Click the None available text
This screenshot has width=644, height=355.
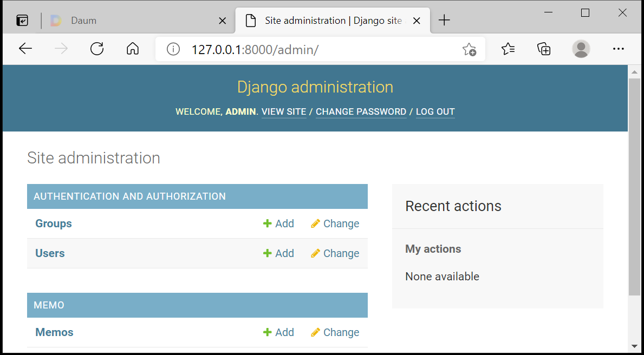coord(443,277)
